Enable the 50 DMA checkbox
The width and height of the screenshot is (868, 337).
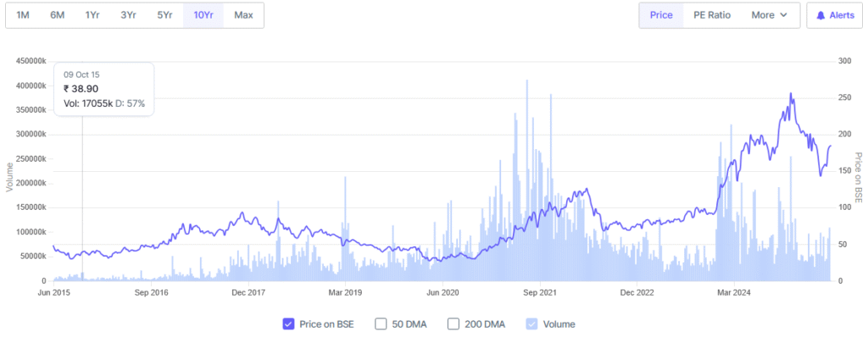coord(381,324)
